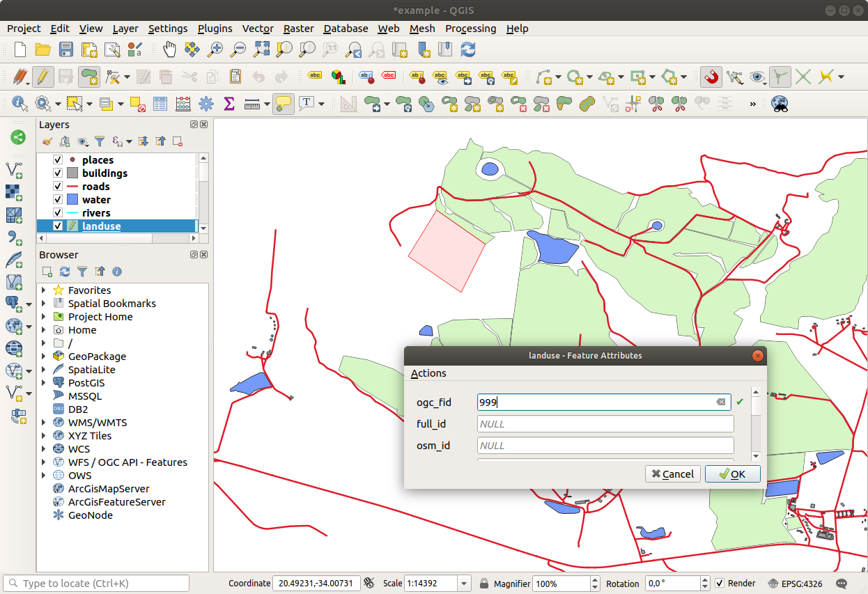Select the Zoom In magnifier tool
The image size is (868, 594).
(x=215, y=49)
